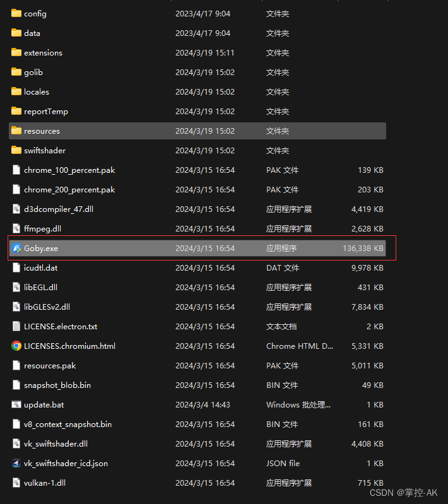Select the extensions folder name

[x=43, y=53]
